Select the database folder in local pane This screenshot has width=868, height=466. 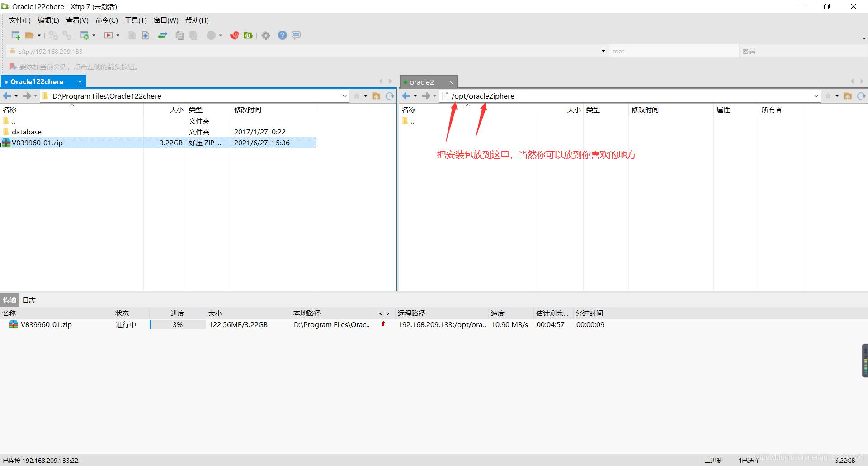pyautogui.click(x=158, y=132)
